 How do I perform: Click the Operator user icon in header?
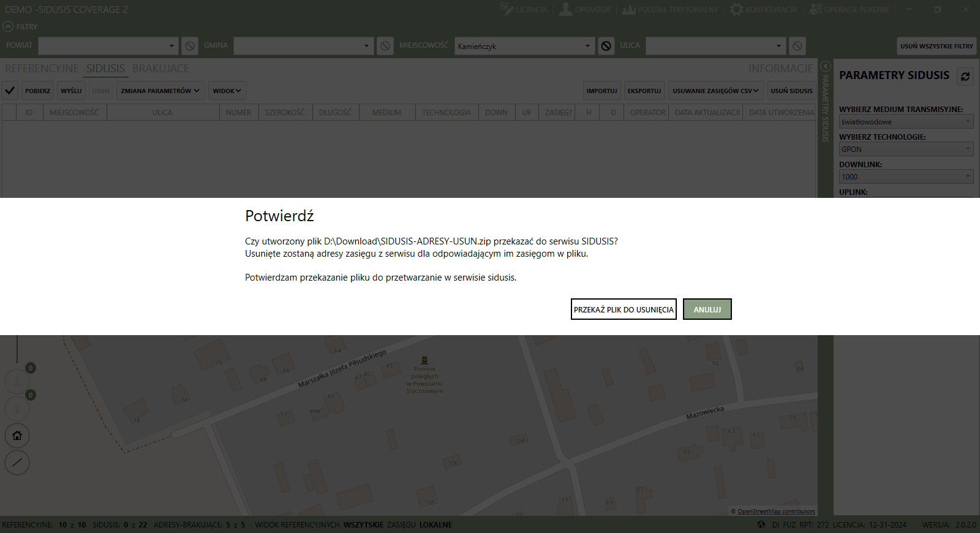tap(565, 9)
